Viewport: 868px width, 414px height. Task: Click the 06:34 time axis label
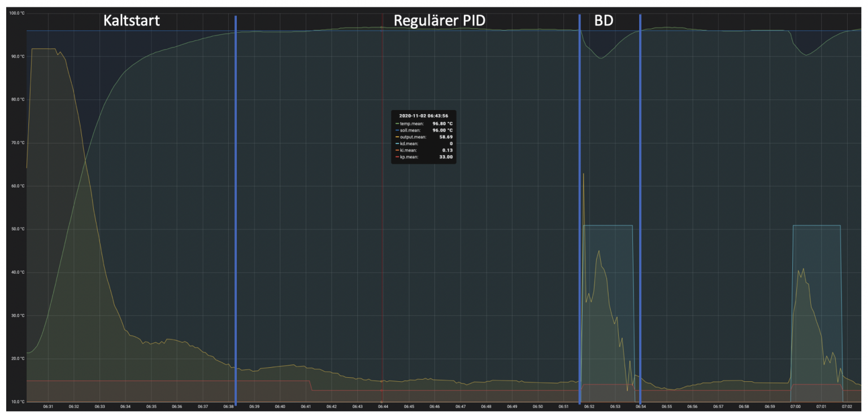click(x=125, y=407)
